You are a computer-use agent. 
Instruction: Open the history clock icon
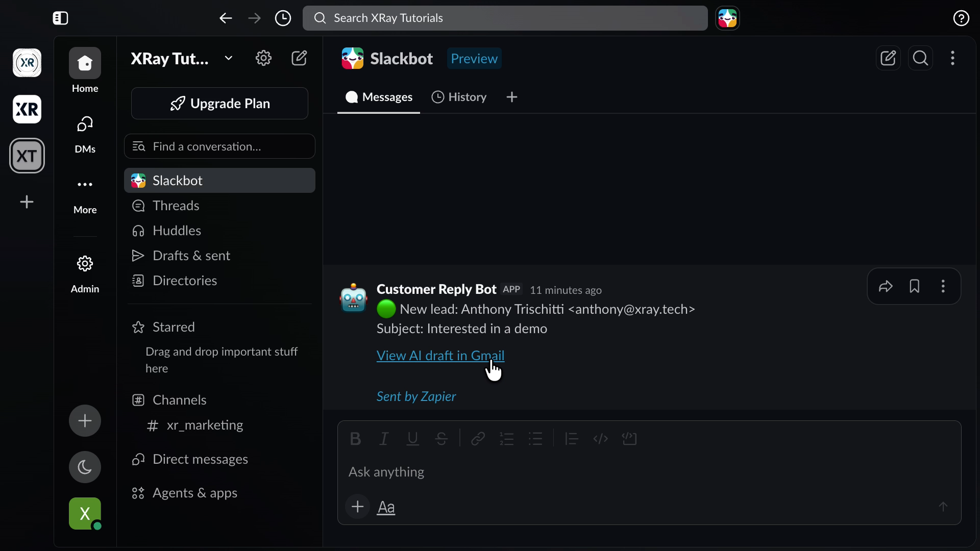pyautogui.click(x=283, y=18)
